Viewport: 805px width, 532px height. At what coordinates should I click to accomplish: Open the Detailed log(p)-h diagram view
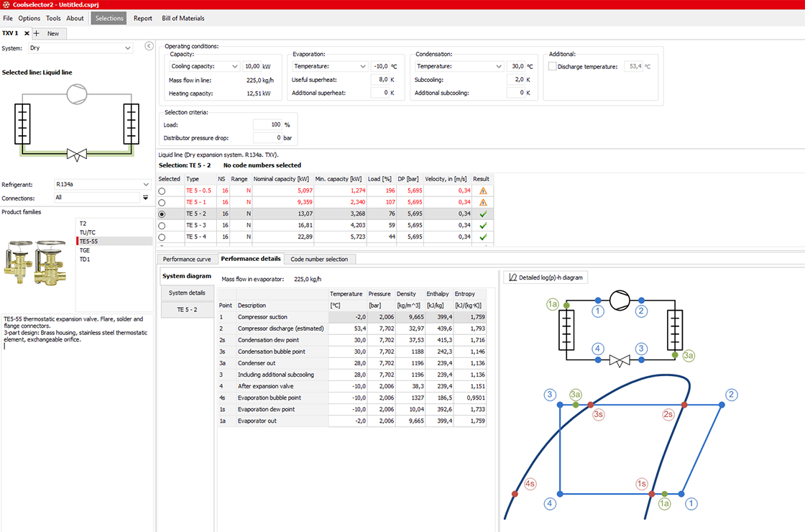click(544, 277)
